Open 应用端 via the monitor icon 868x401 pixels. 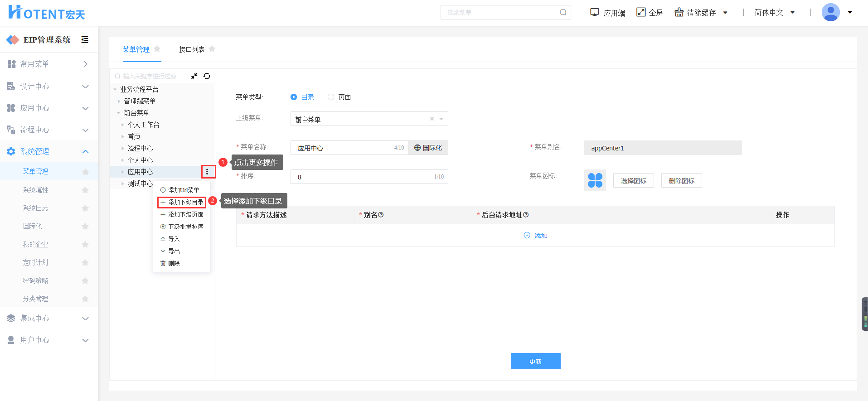(x=594, y=12)
